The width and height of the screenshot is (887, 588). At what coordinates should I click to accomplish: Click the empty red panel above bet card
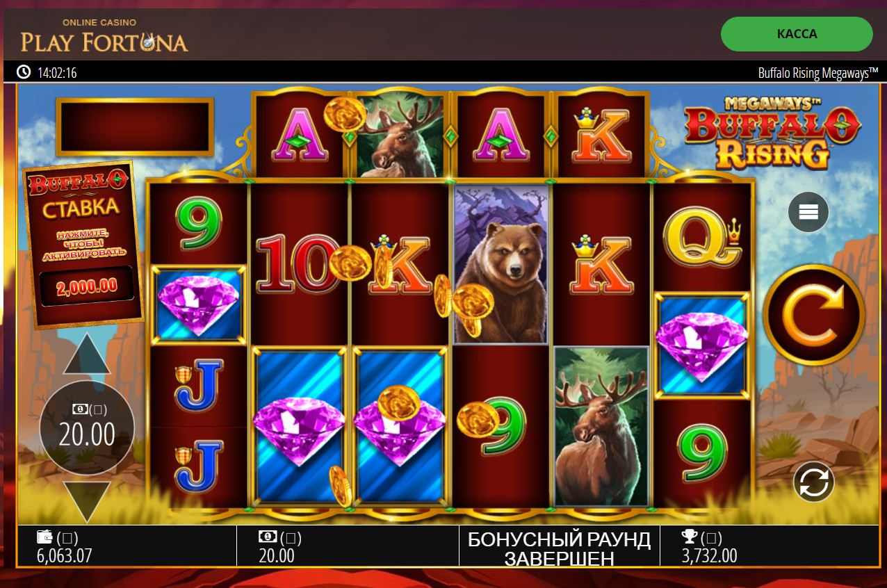coord(135,126)
